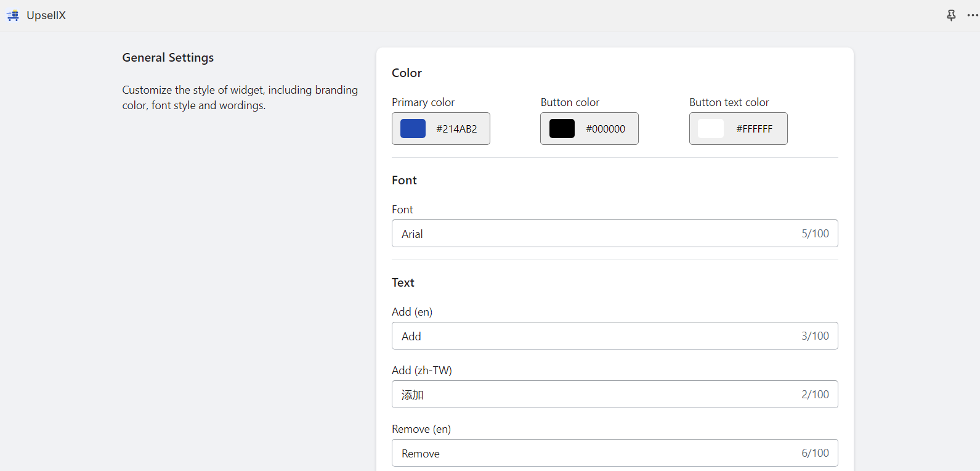Open the Button text color white swatch

[711, 128]
